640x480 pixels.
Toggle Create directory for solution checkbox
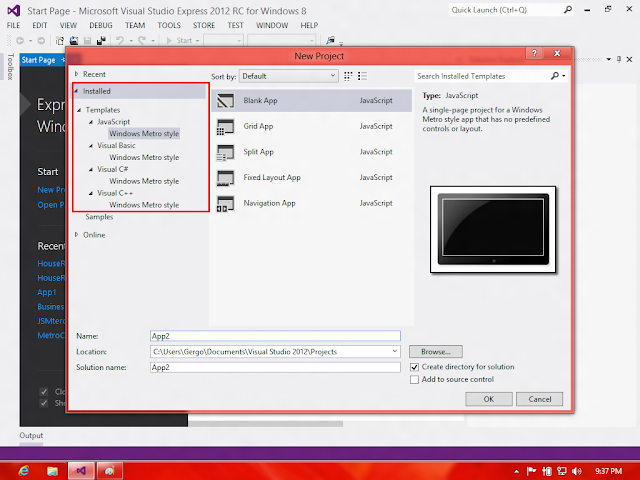pos(414,367)
